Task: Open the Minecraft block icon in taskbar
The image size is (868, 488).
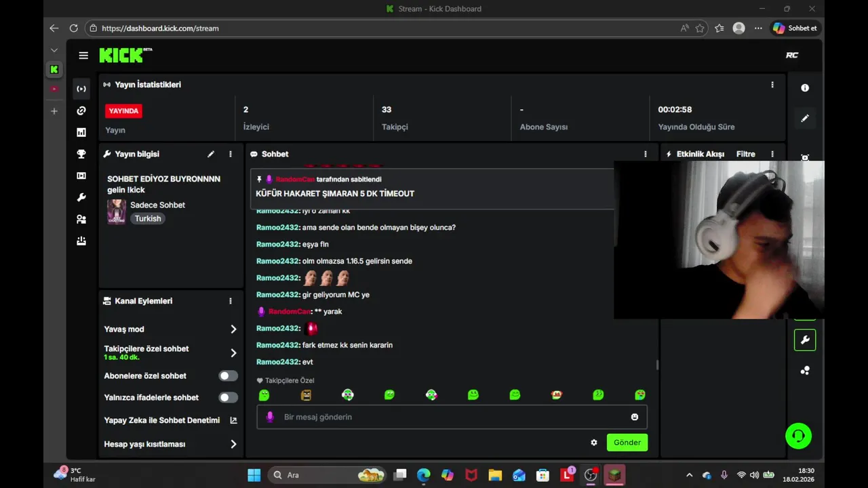Action: pyautogui.click(x=614, y=475)
